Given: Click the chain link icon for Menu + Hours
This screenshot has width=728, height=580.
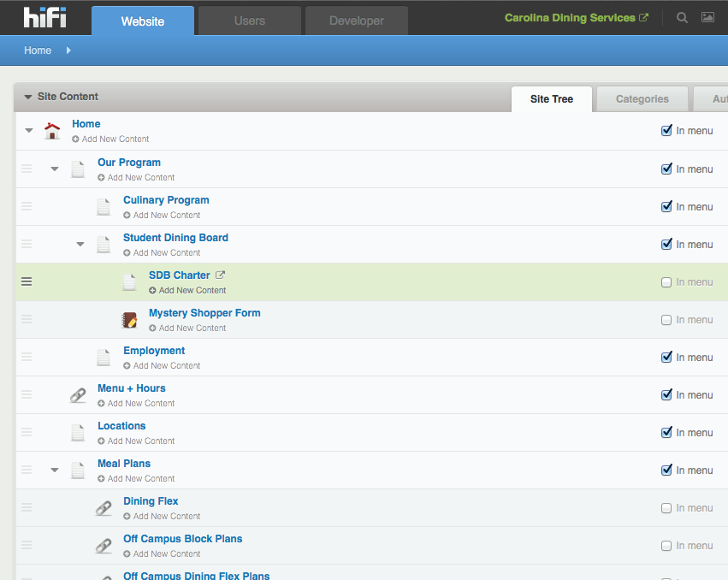Looking at the screenshot, I should coord(78,394).
